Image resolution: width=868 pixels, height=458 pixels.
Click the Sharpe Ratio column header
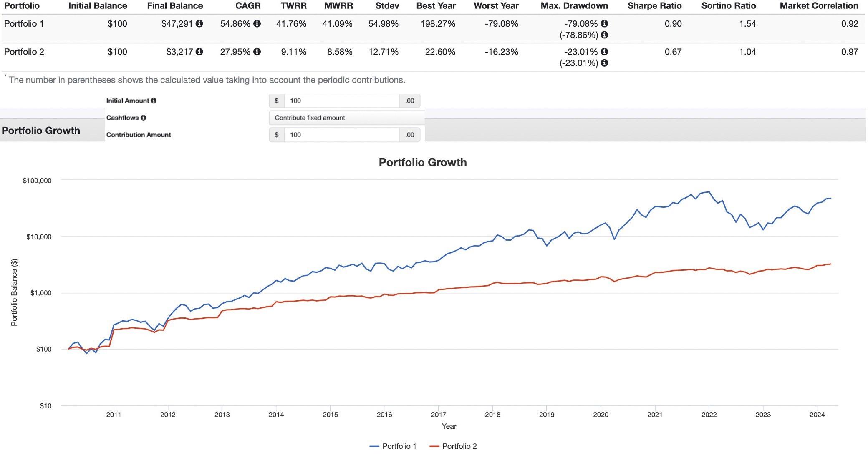click(654, 6)
